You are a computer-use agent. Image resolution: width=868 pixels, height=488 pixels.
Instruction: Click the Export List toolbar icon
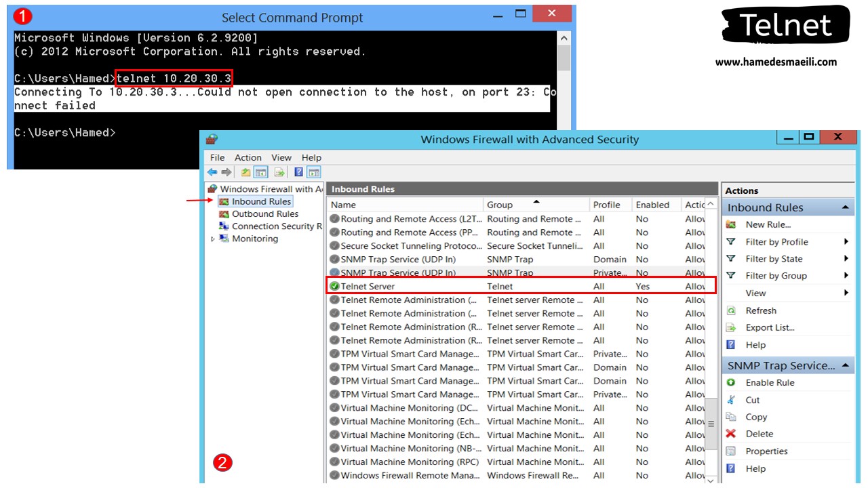click(279, 172)
